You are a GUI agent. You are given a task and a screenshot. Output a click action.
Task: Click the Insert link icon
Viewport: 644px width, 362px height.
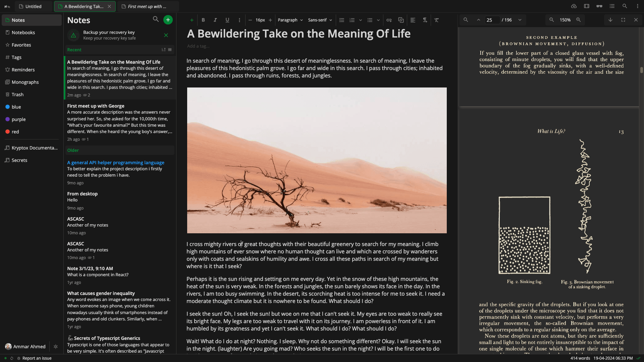click(x=389, y=20)
